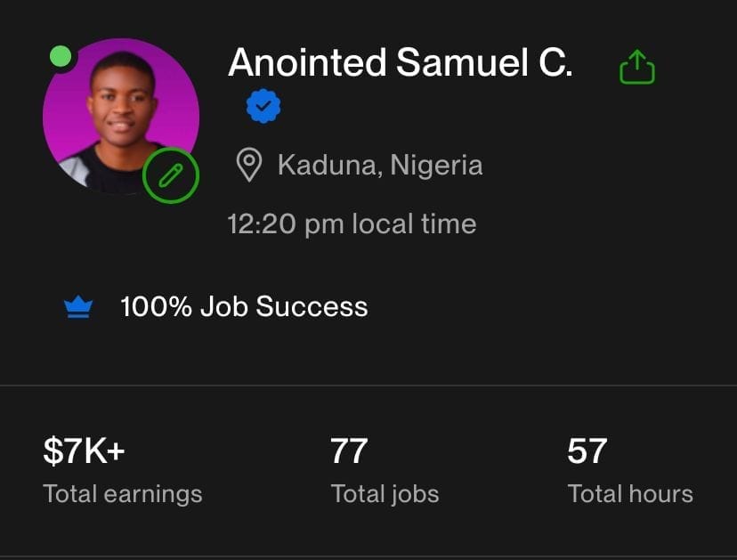Tap the green share profile icon
The height and width of the screenshot is (560, 737).
pyautogui.click(x=636, y=67)
